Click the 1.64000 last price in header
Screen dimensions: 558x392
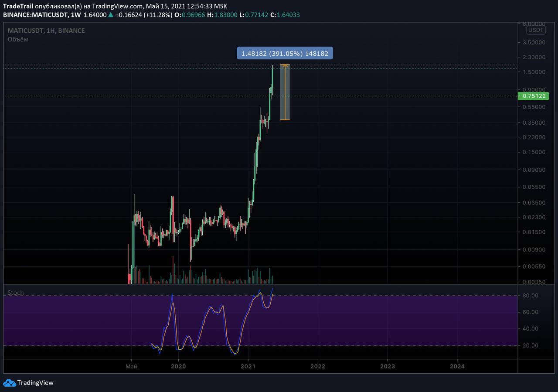(95, 15)
